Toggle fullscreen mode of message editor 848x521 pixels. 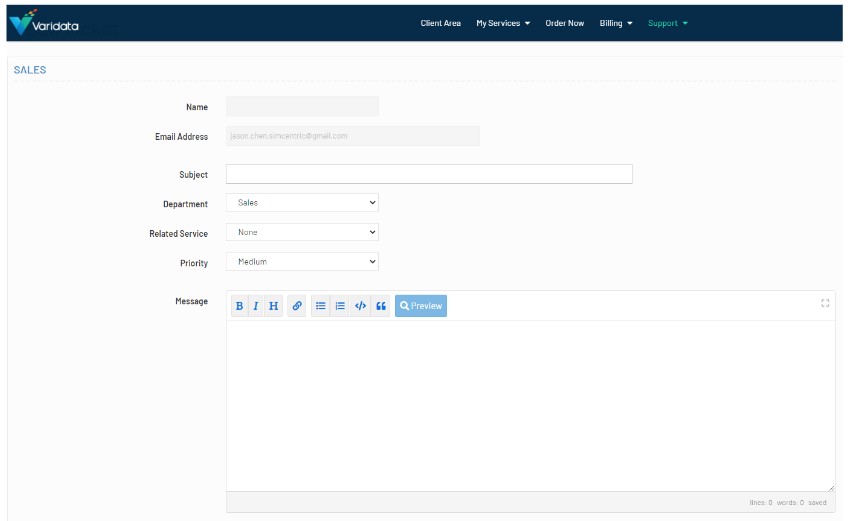coord(825,303)
